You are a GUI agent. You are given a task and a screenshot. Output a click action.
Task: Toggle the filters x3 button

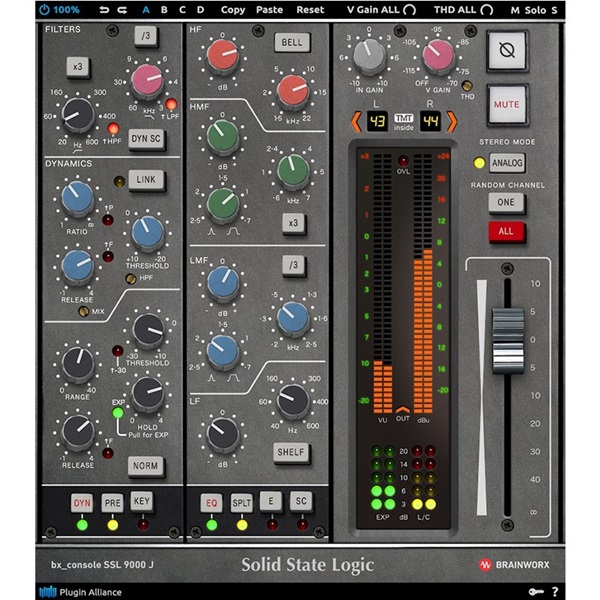tap(78, 67)
